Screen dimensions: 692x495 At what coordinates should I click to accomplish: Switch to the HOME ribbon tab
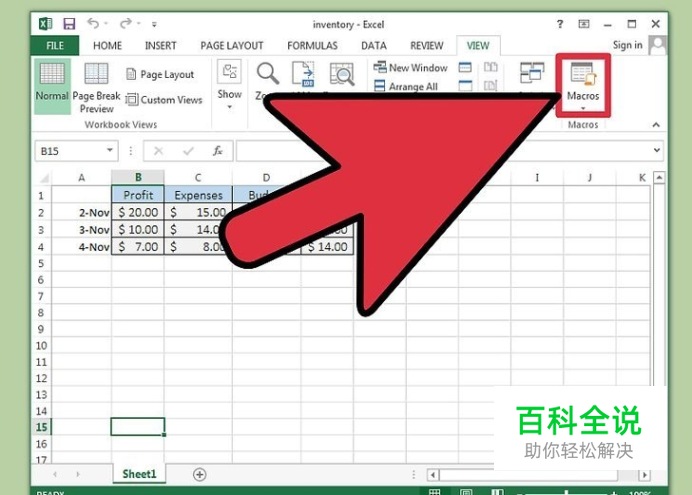pos(107,45)
